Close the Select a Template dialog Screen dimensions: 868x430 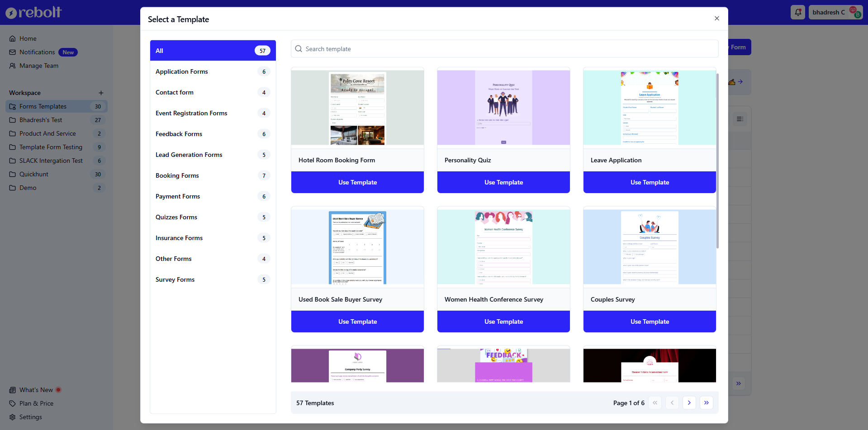(x=717, y=19)
